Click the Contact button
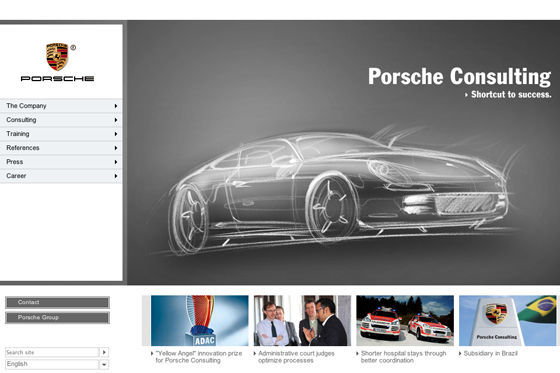The image size is (560, 373). (57, 302)
